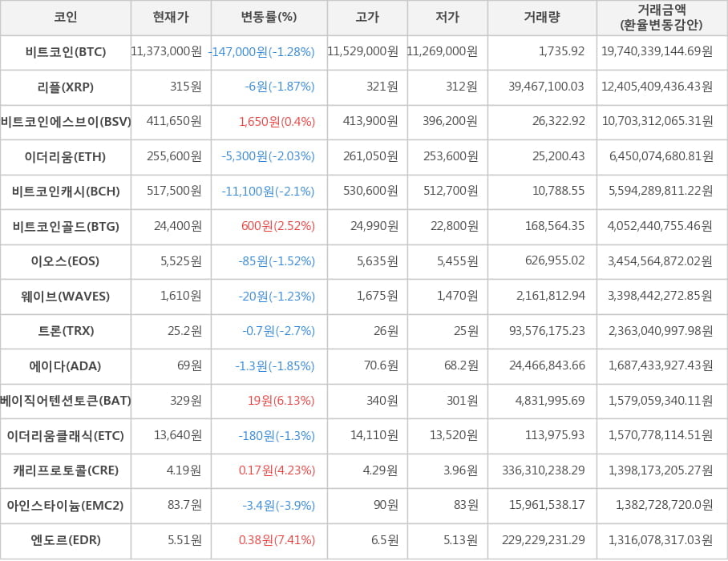Select the 이오스(EOS) coin name
The width and height of the screenshot is (728, 561).
[x=66, y=261]
